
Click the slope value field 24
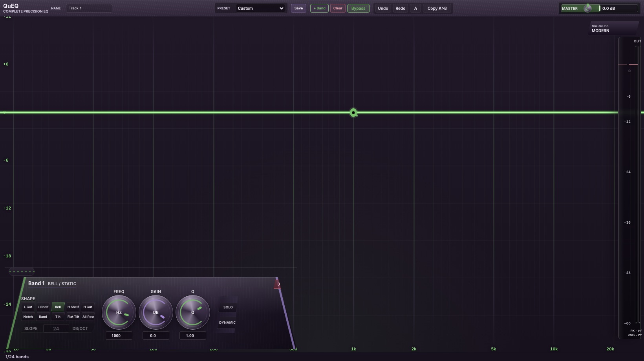pyautogui.click(x=56, y=329)
